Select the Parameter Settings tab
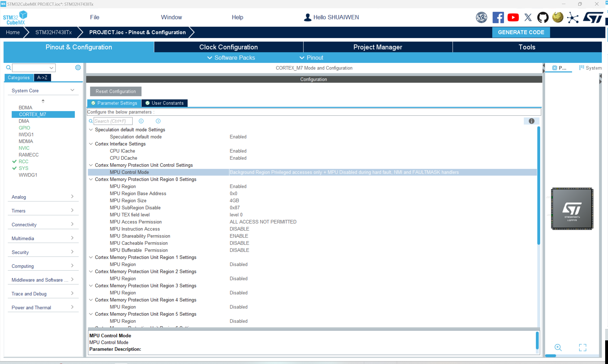The image size is (608, 364). click(x=114, y=103)
